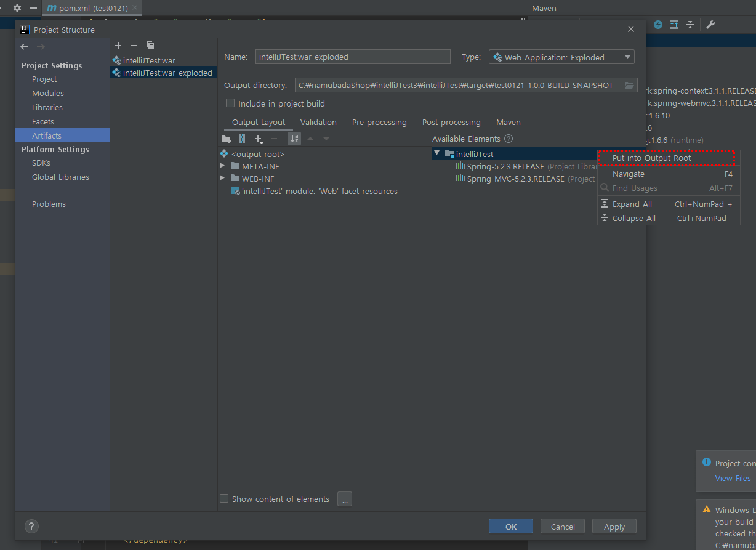Open Facets settings
This screenshot has height=550, width=756.
(x=43, y=121)
